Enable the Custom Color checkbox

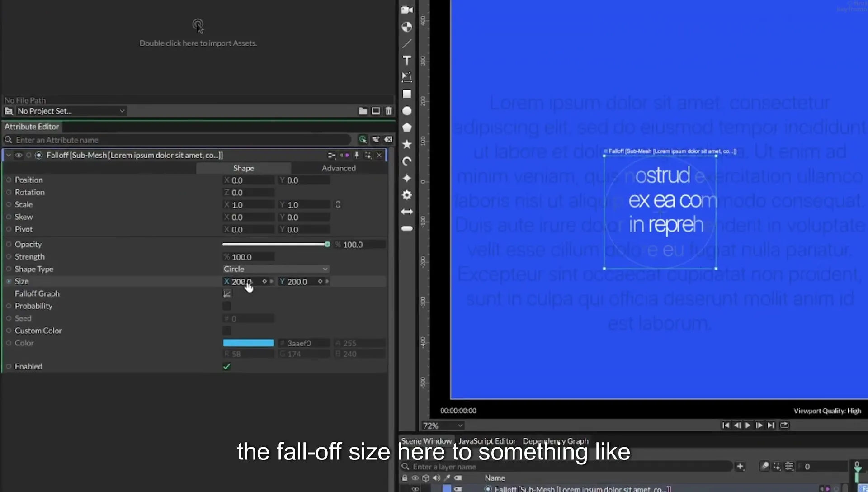tap(227, 331)
